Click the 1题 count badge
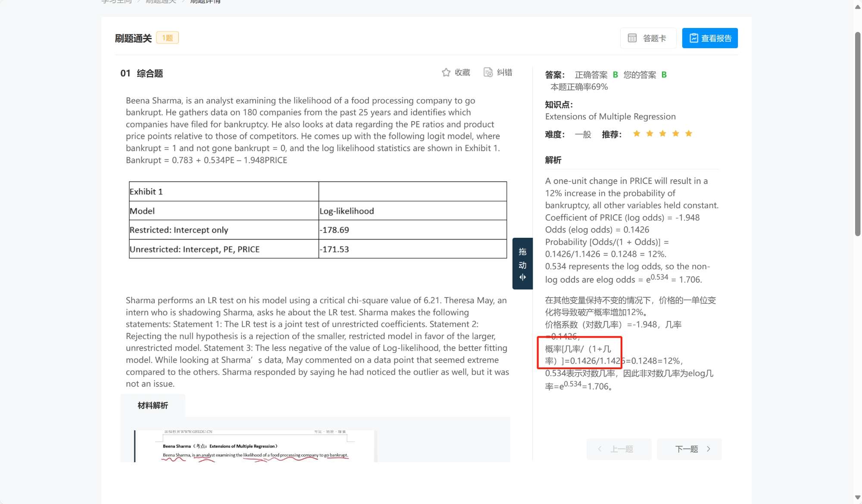The width and height of the screenshot is (862, 504). click(x=167, y=38)
